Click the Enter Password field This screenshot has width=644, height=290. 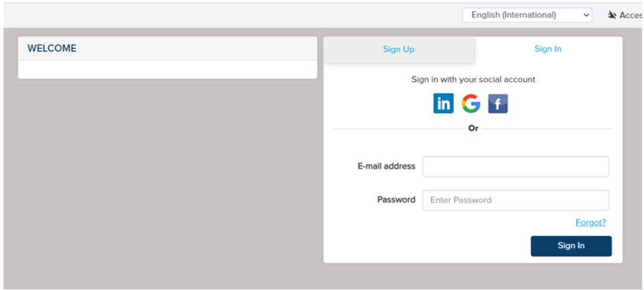pos(515,200)
